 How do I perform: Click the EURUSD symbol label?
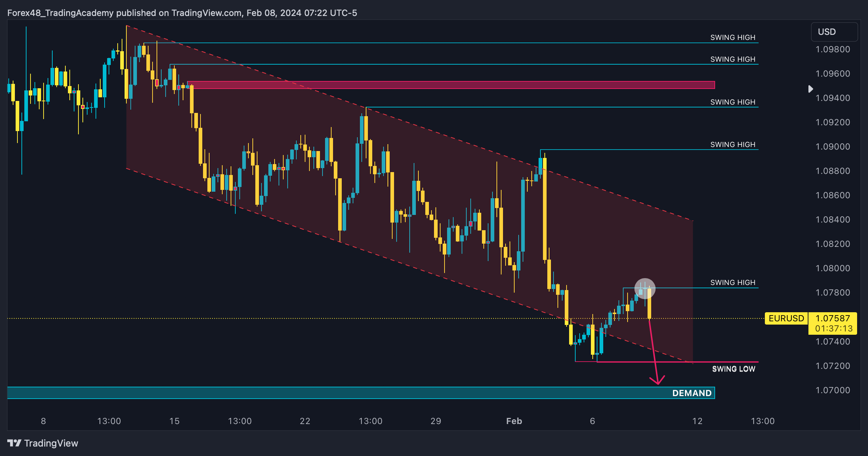(786, 318)
